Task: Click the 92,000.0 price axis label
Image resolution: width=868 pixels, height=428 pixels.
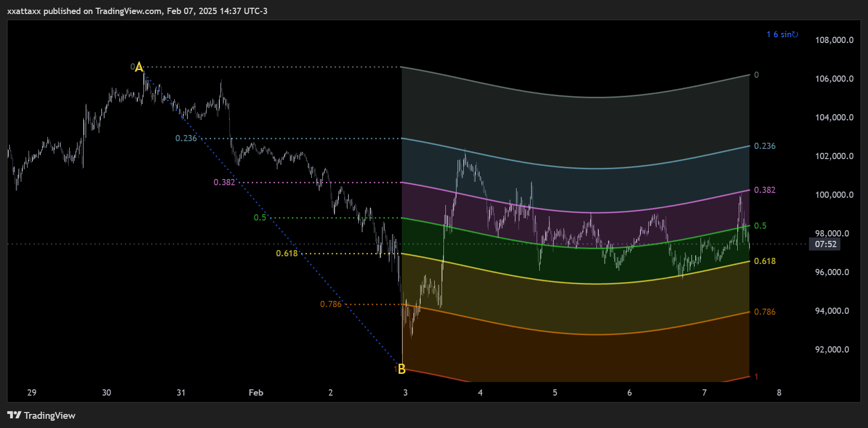Action: (832, 350)
